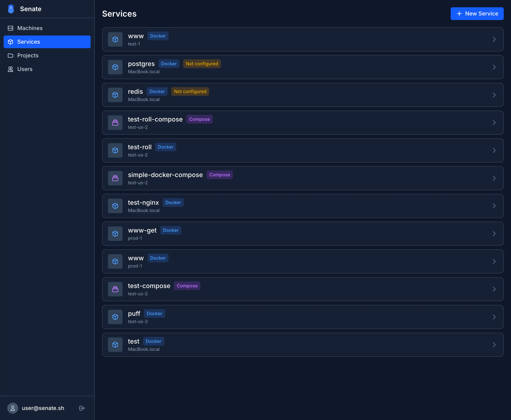
Task: Click the Docker badge on puff
Action: 154,314
